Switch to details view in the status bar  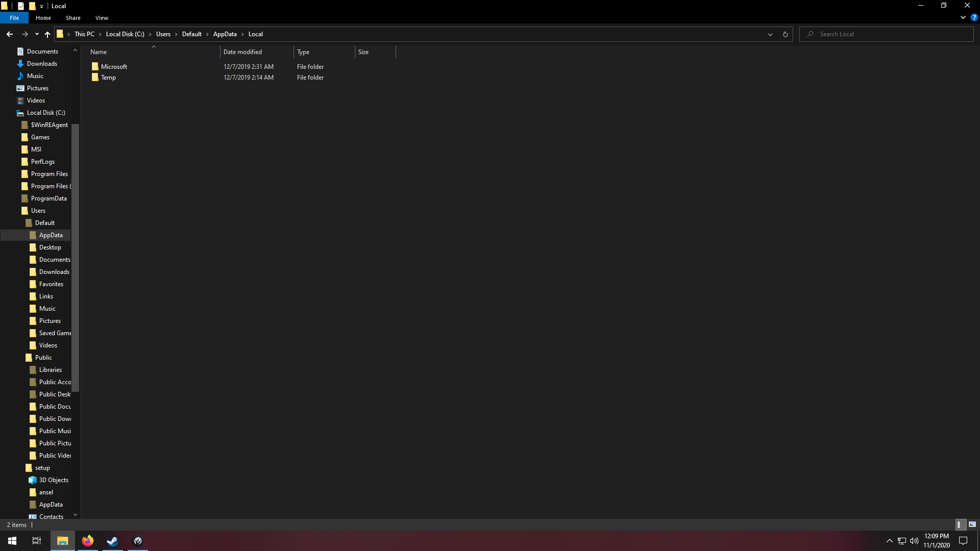pyautogui.click(x=961, y=524)
